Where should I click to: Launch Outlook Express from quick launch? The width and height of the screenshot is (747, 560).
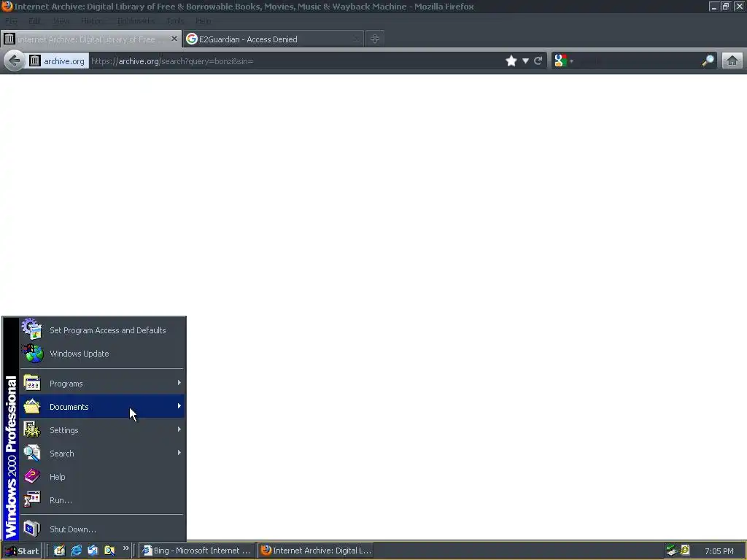pyautogui.click(x=93, y=551)
